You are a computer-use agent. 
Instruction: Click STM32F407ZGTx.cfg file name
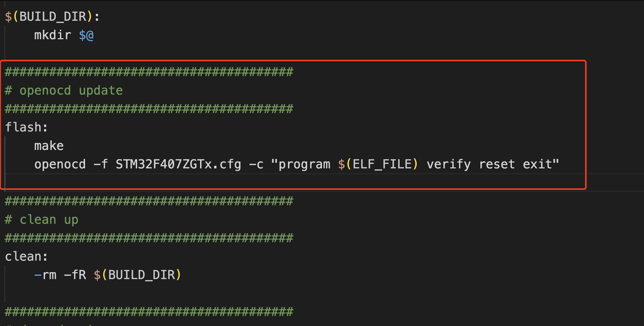[178, 164]
